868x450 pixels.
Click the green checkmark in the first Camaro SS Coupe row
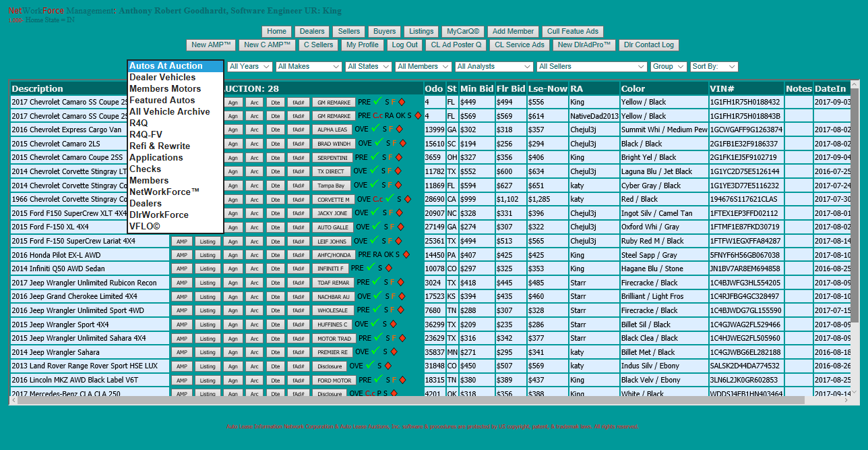(x=377, y=102)
